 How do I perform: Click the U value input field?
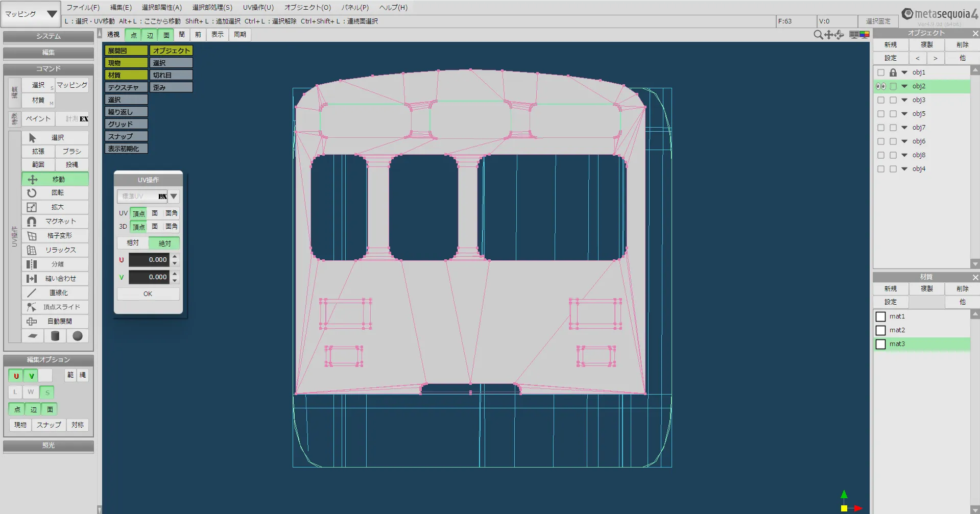149,260
